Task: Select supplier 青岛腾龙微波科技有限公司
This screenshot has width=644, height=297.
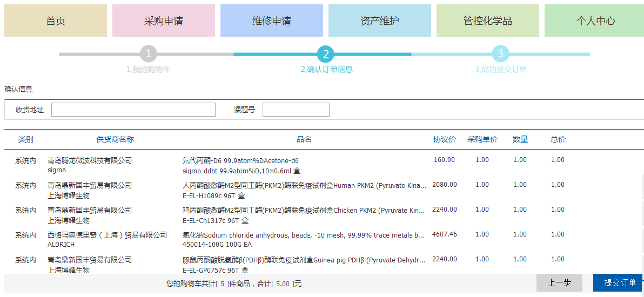Action: point(90,160)
